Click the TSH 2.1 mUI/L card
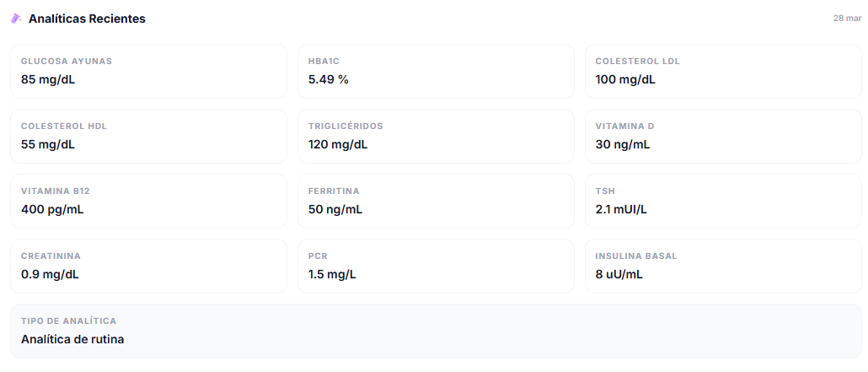Image resolution: width=868 pixels, height=372 pixels. click(x=723, y=201)
